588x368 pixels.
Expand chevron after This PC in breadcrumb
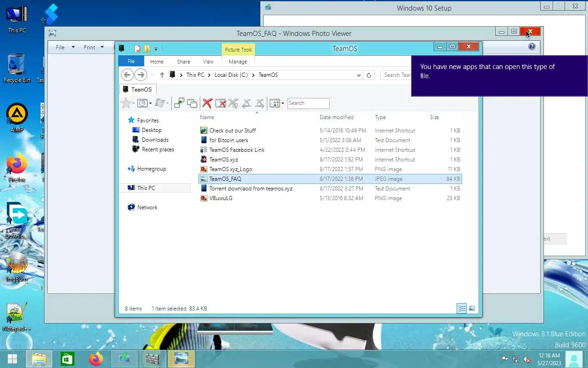(209, 75)
